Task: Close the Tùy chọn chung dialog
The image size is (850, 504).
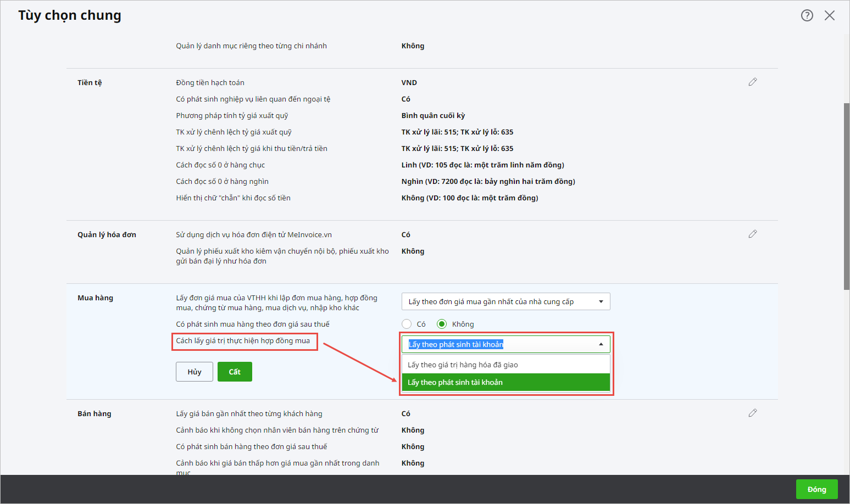Action: point(829,15)
